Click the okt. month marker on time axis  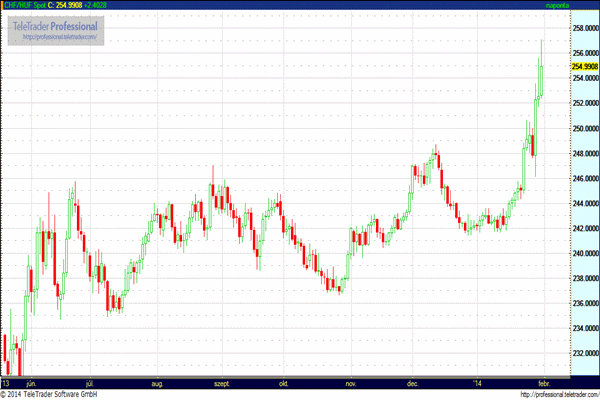(x=284, y=384)
